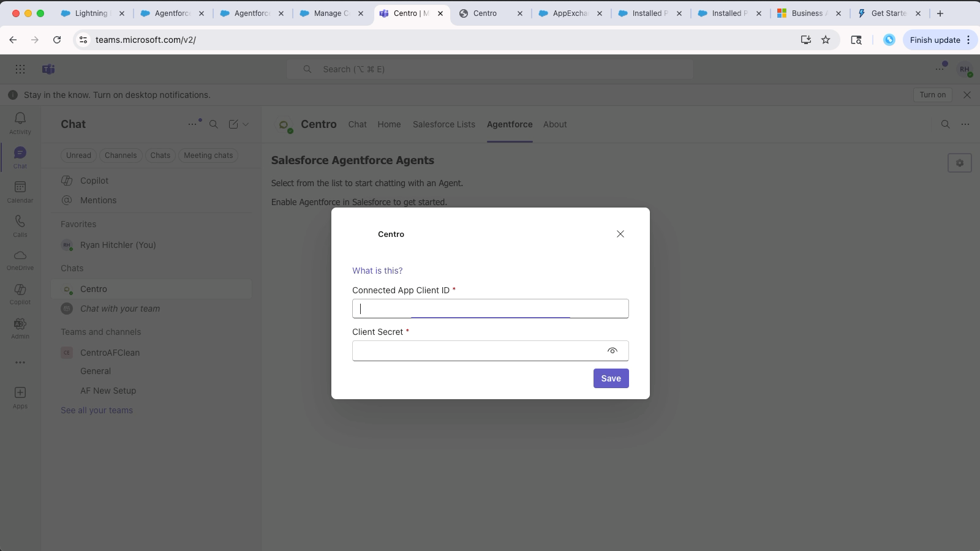Open the Calendar icon in Teams sidebar
Image resolution: width=980 pixels, height=551 pixels.
tap(20, 192)
